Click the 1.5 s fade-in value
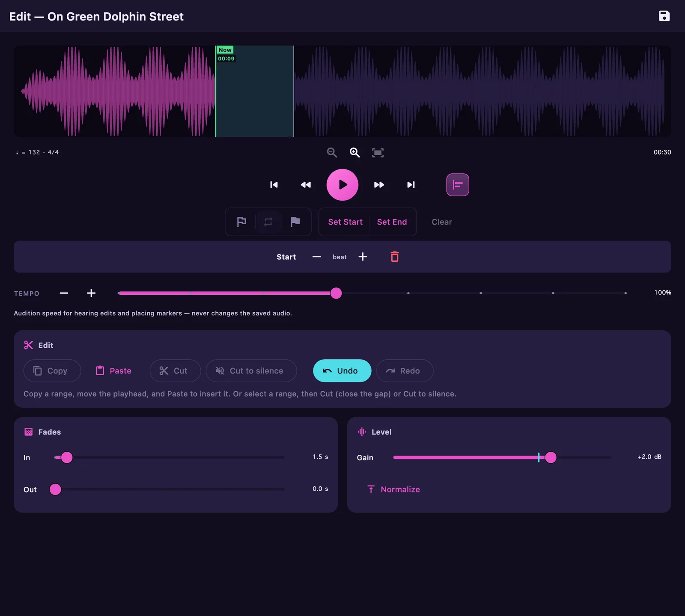Viewport: 685px width, 616px height. [320, 457]
